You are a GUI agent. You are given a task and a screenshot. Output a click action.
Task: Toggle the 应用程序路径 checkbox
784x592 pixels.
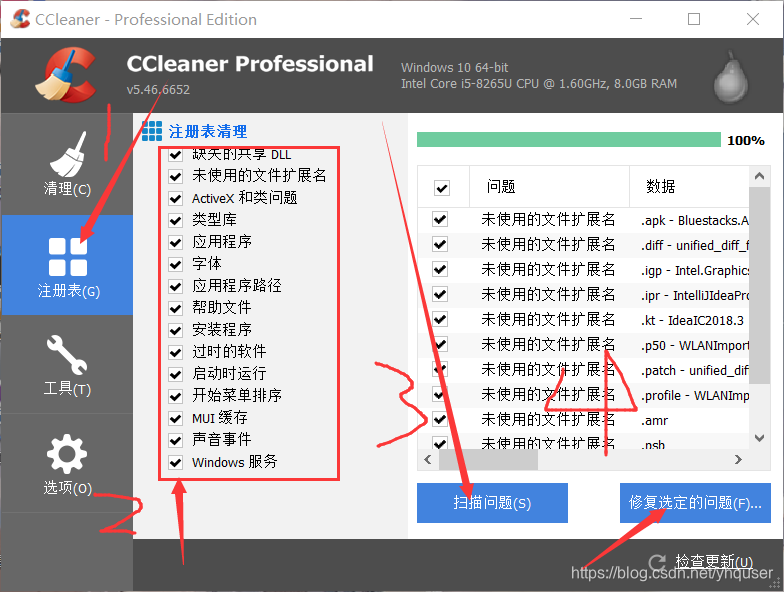click(176, 286)
